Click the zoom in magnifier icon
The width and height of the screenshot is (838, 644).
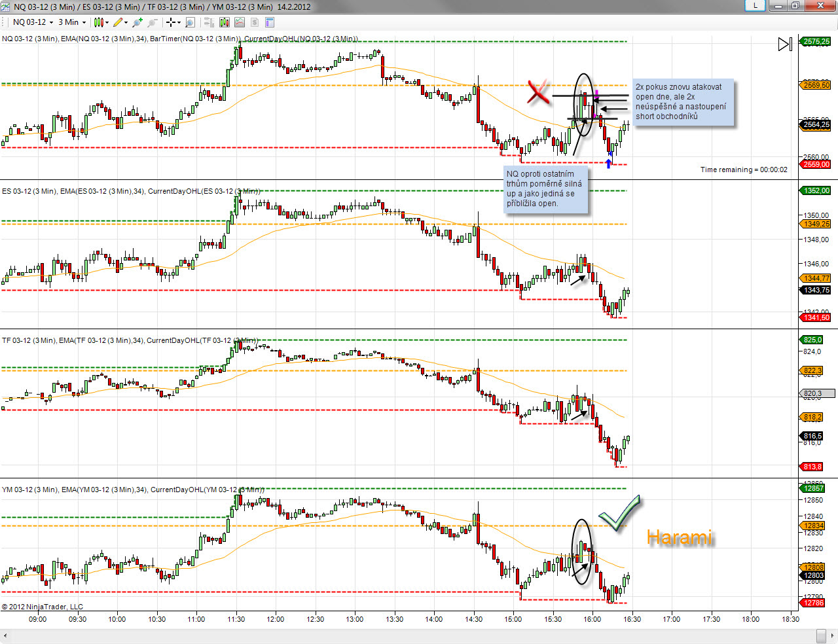click(x=137, y=22)
